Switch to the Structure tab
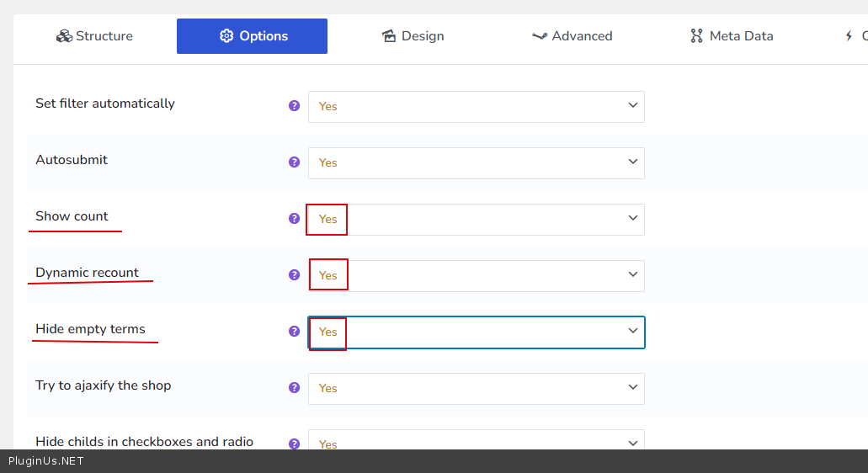This screenshot has height=473, width=868. pos(94,36)
